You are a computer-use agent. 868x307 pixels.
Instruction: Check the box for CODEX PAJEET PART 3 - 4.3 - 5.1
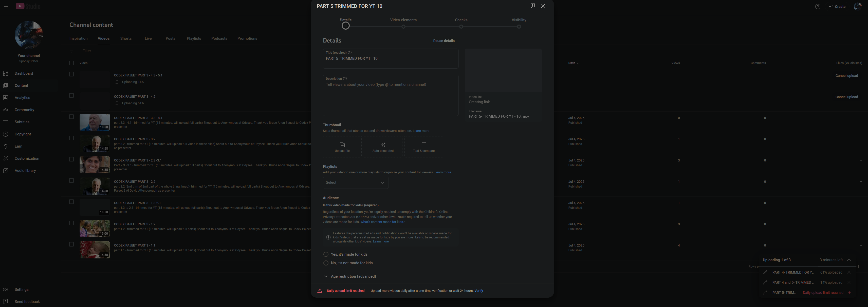click(71, 74)
